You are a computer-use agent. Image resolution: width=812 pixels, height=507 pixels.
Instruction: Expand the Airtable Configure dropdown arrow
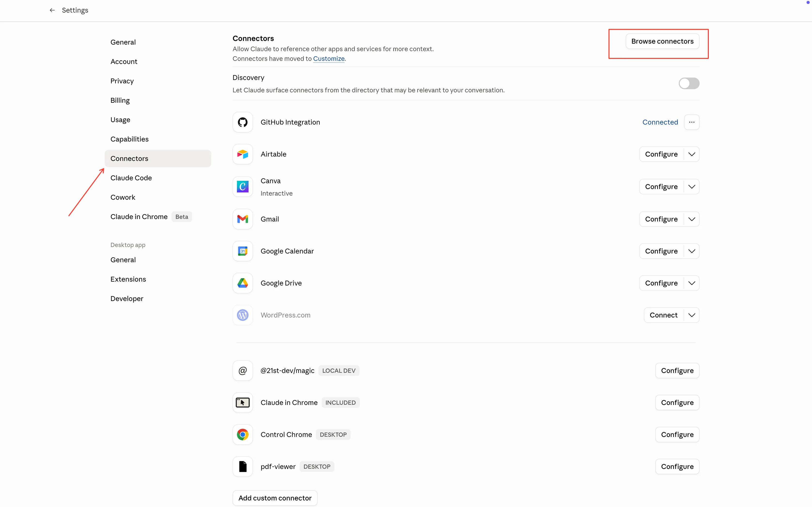click(692, 154)
